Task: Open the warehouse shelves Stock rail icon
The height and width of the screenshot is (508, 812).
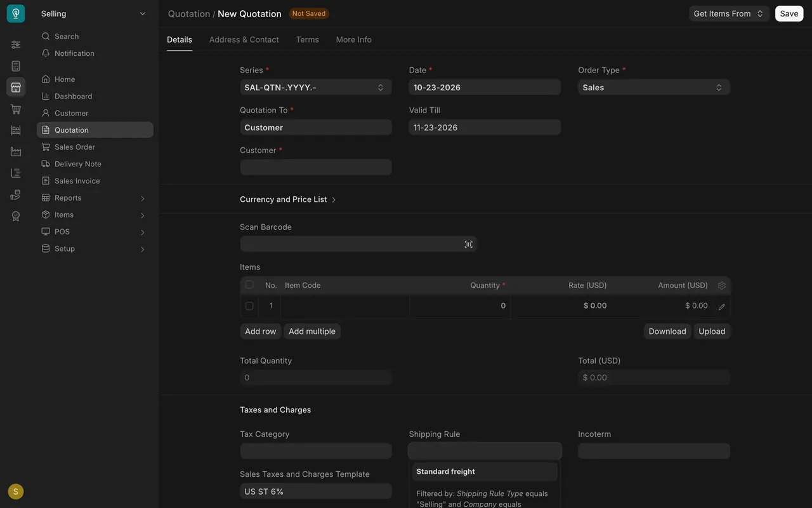Action: pyautogui.click(x=16, y=130)
